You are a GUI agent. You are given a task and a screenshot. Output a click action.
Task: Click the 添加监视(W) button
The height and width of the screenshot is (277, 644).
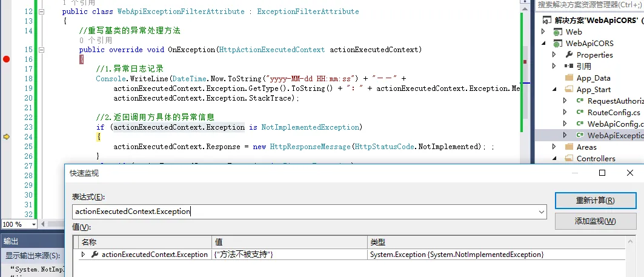point(595,221)
